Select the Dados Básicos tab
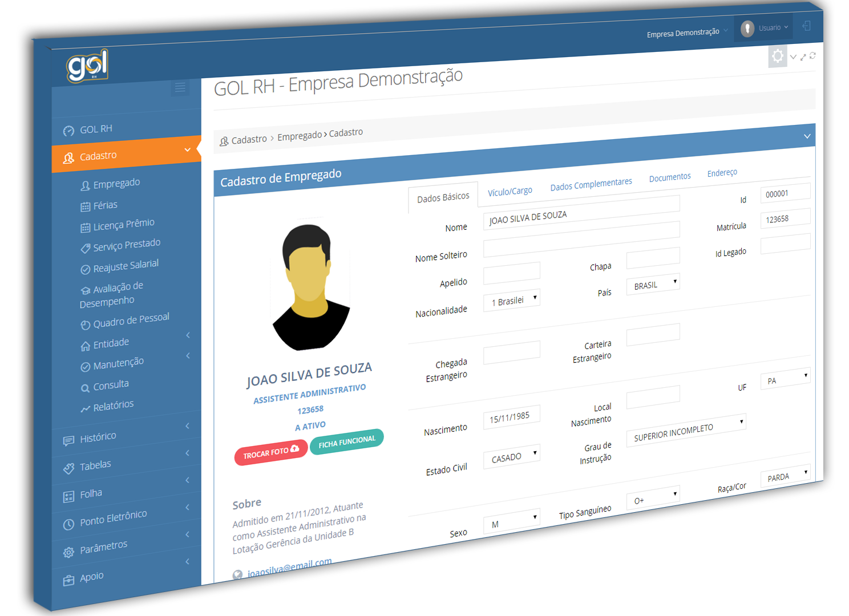Image resolution: width=849 pixels, height=616 pixels. 443,197
